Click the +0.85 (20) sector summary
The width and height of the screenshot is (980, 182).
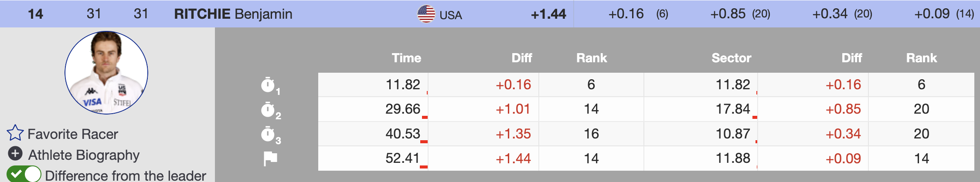coord(740,14)
